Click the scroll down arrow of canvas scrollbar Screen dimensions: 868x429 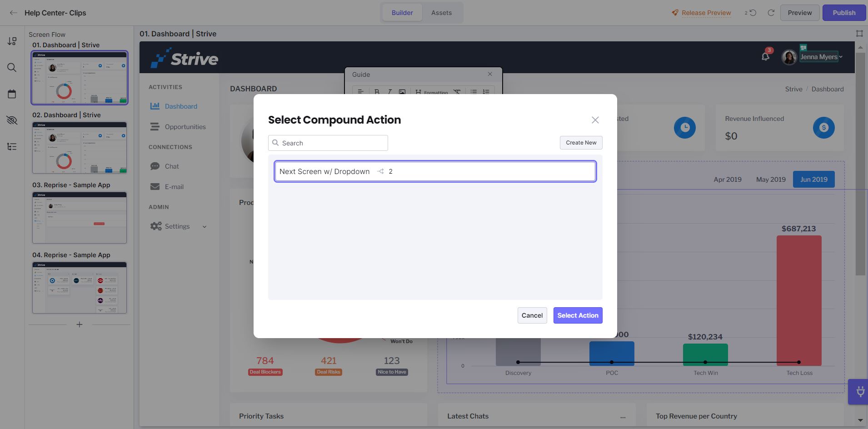click(860, 420)
